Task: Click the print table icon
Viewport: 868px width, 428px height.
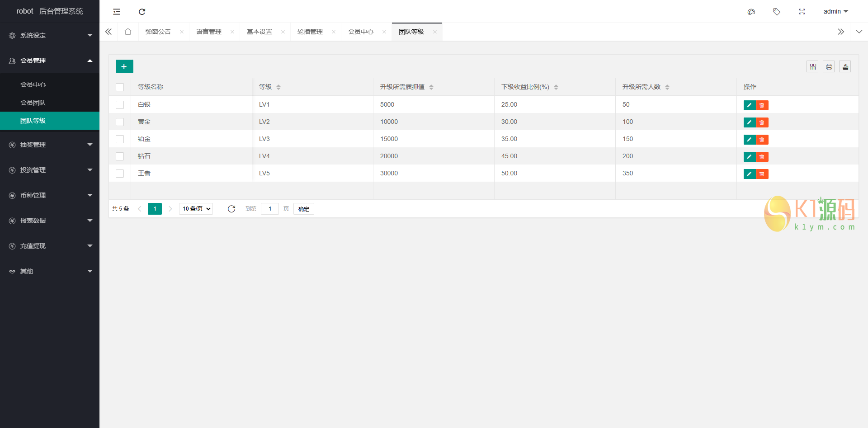Action: [829, 67]
